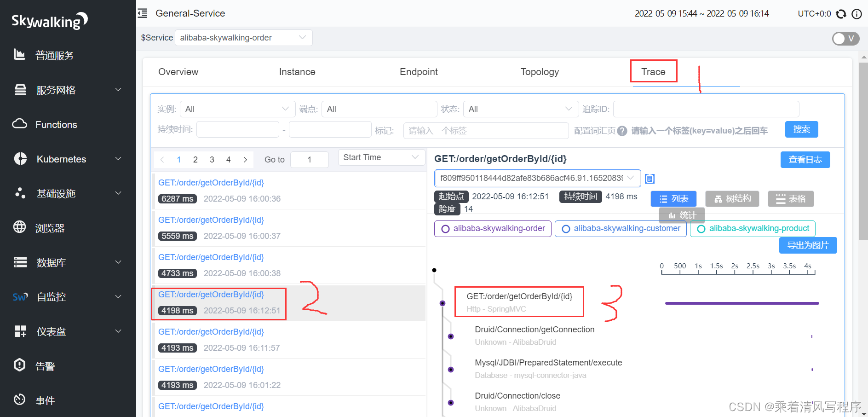The height and width of the screenshot is (417, 868).
Task: Switch to the Overview tab
Action: (x=178, y=72)
